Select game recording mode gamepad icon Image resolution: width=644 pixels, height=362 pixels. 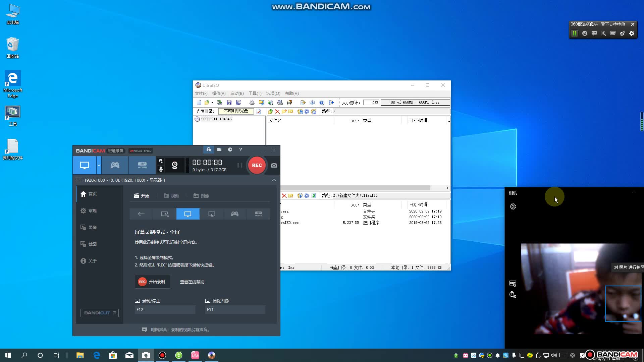pyautogui.click(x=115, y=165)
